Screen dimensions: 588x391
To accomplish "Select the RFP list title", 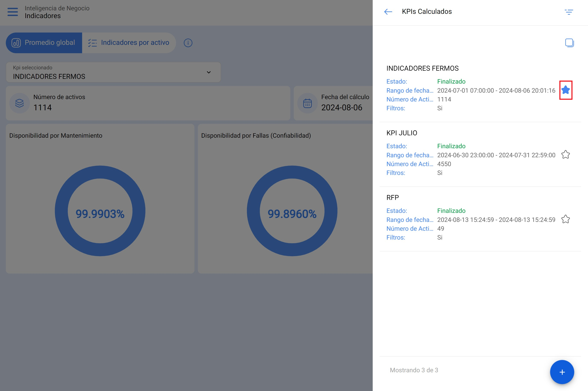I will click(393, 198).
